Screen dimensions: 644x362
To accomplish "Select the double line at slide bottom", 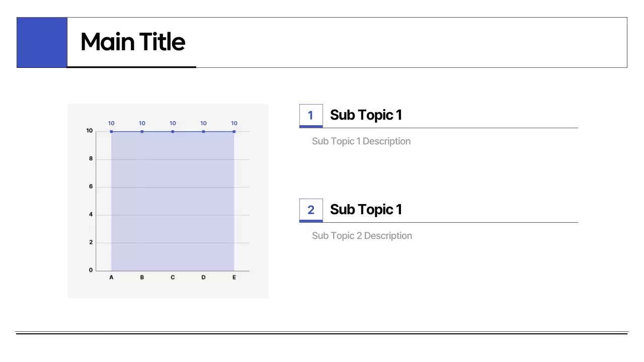I will click(x=322, y=333).
